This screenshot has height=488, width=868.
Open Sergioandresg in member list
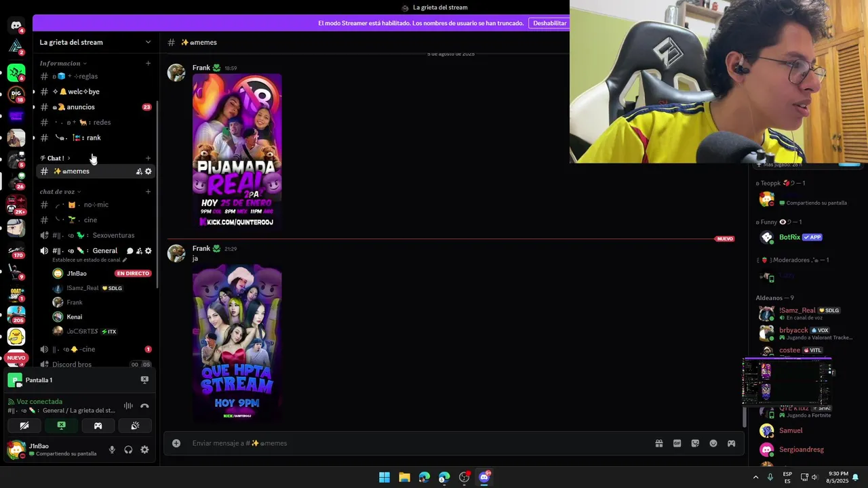802,449
